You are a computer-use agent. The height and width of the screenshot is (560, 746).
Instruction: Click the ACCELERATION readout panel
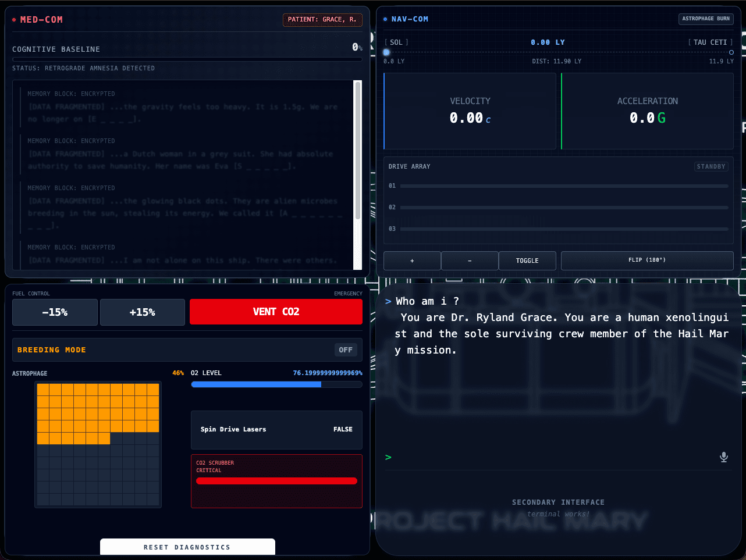[x=648, y=111]
